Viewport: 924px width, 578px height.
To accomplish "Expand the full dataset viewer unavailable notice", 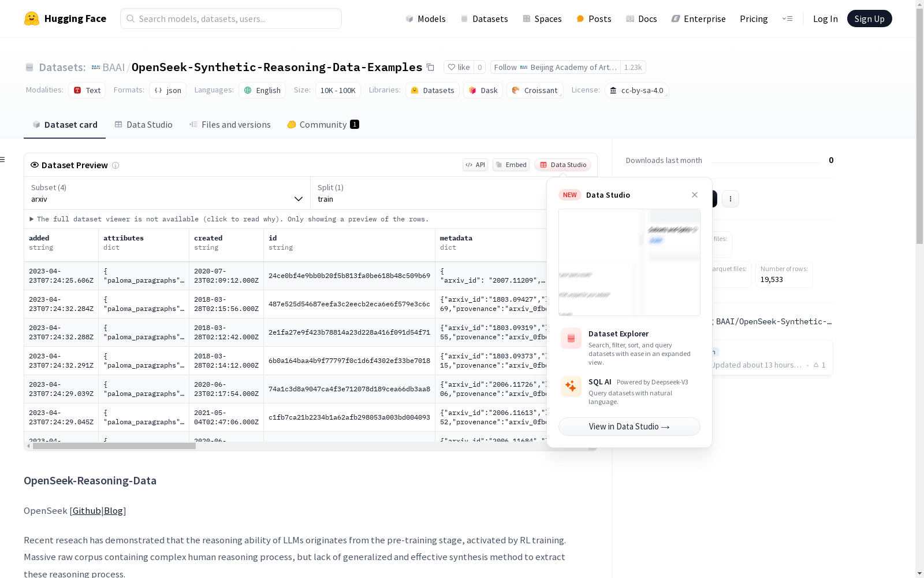I will click(x=229, y=219).
